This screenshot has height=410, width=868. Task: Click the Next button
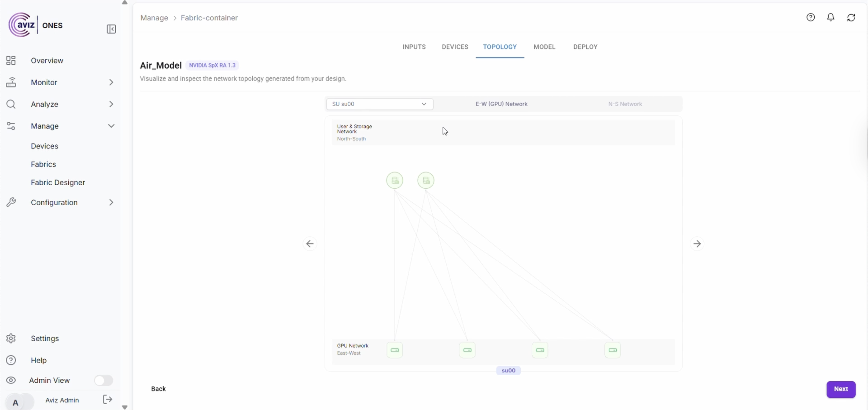(x=840, y=389)
